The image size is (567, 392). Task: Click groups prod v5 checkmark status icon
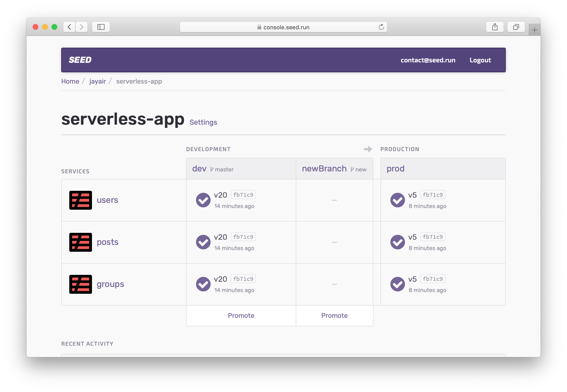coord(397,284)
